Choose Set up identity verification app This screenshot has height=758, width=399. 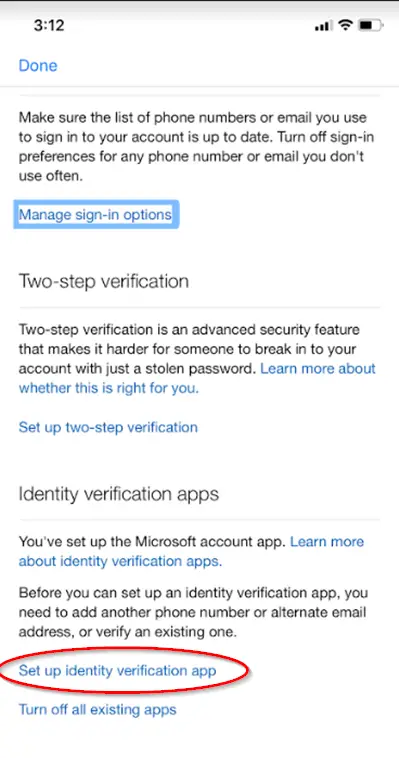[x=118, y=671]
